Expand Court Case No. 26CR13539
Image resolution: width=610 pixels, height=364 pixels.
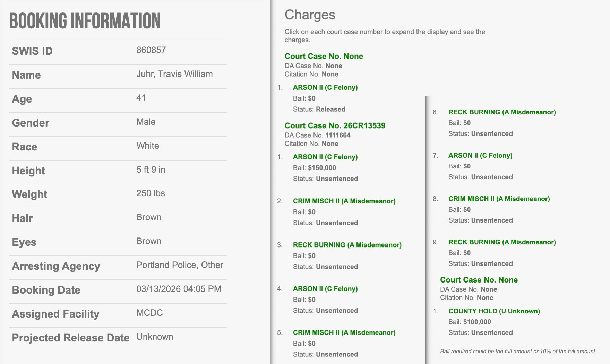tap(335, 125)
